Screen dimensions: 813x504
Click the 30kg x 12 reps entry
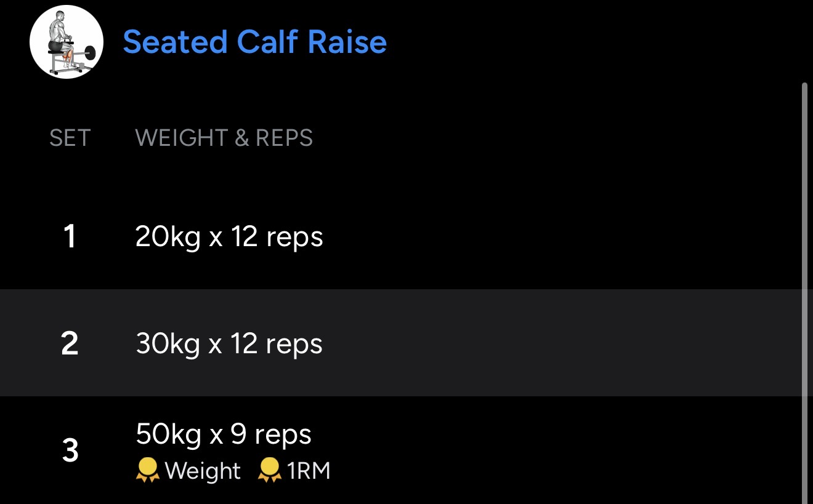(229, 343)
